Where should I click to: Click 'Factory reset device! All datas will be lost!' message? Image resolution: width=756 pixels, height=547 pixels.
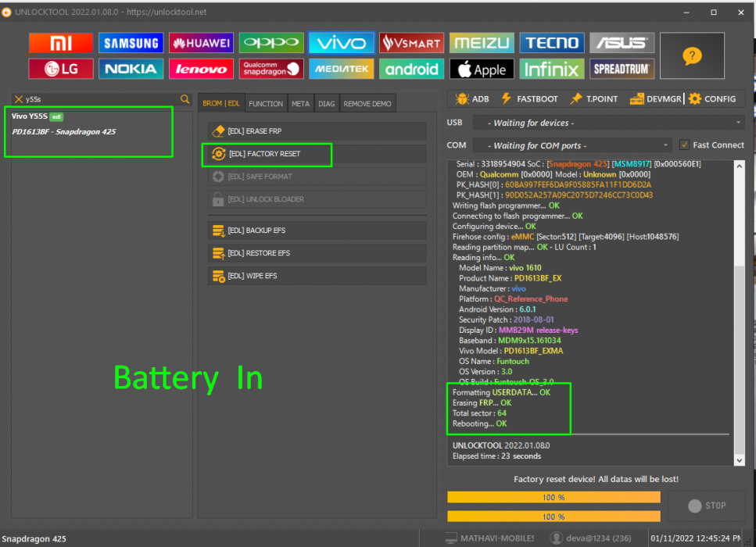point(596,479)
